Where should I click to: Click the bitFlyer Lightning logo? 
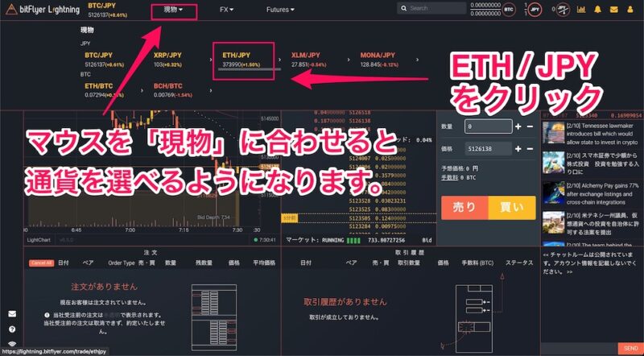point(43,10)
